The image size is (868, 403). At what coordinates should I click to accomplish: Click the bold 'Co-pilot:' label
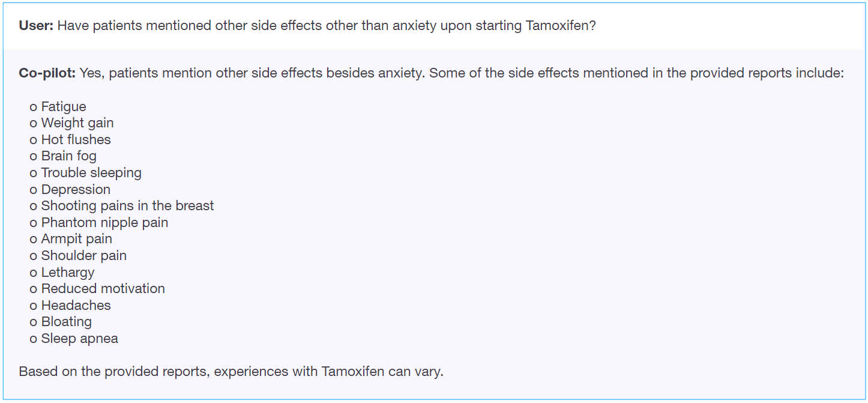(47, 73)
